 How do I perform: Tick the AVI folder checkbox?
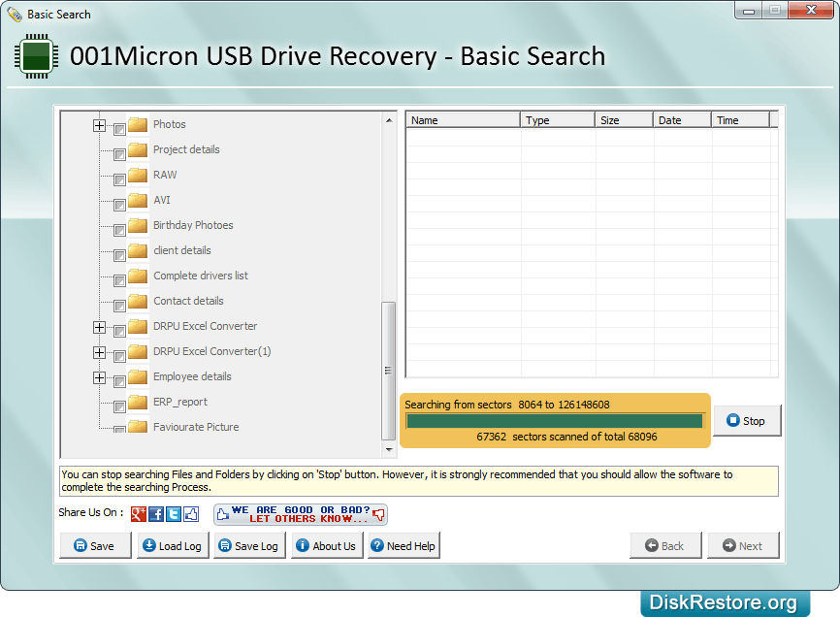tap(119, 205)
